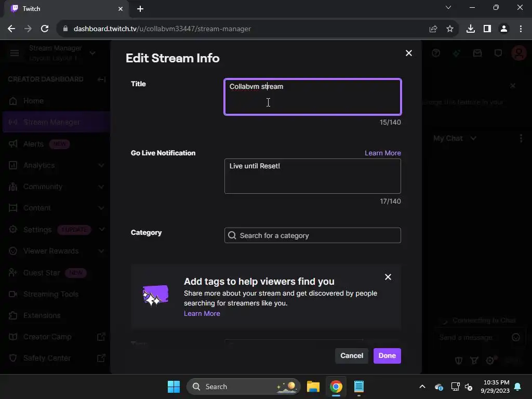Click the address bar URL
This screenshot has width=532, height=399.
pos(162,29)
